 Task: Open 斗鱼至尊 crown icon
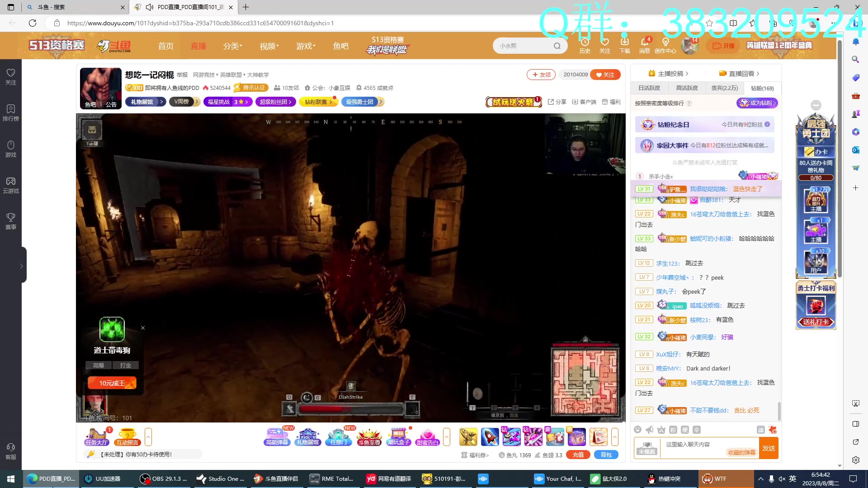(x=369, y=436)
